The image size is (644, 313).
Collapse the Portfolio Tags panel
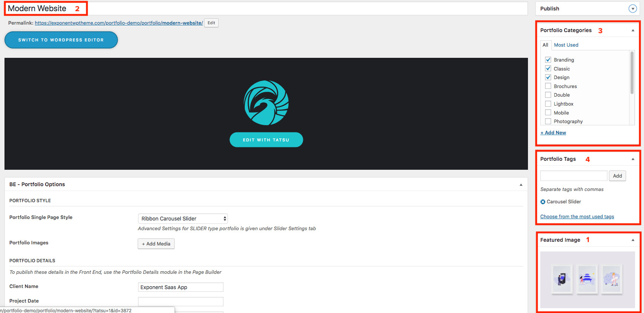(x=633, y=159)
